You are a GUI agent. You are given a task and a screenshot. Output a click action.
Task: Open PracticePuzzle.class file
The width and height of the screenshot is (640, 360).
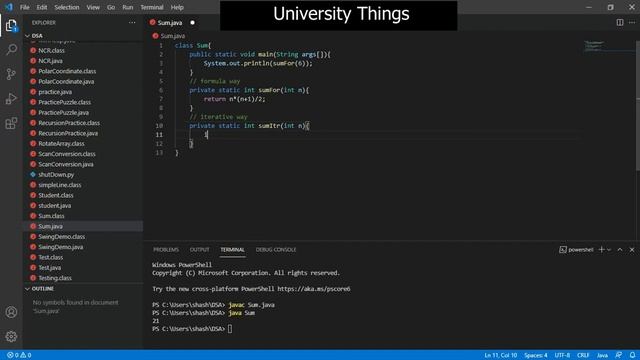tap(64, 102)
